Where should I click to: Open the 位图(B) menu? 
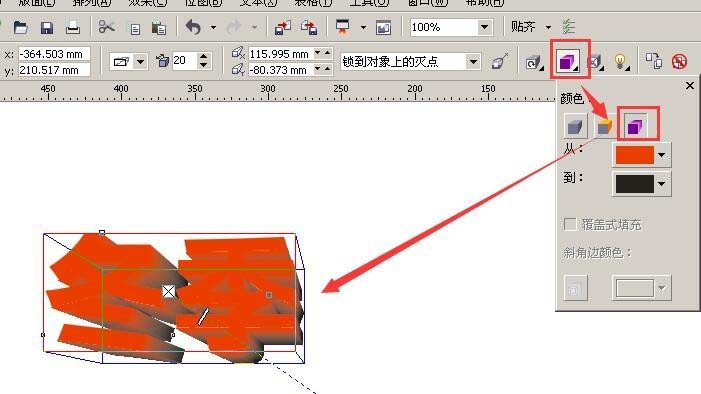pos(203,3)
